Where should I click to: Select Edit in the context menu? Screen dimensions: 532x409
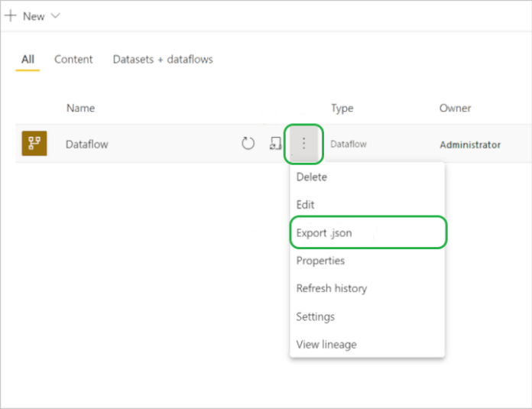[306, 205]
